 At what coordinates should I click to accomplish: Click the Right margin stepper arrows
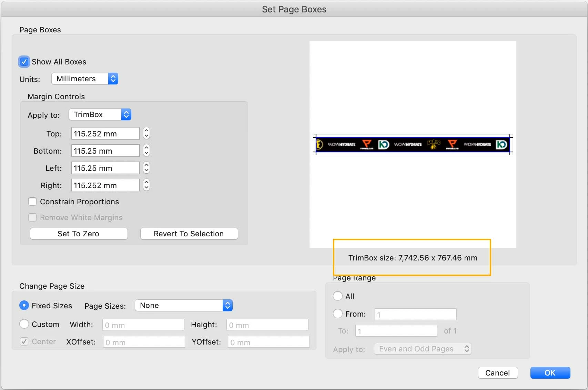[x=146, y=185]
